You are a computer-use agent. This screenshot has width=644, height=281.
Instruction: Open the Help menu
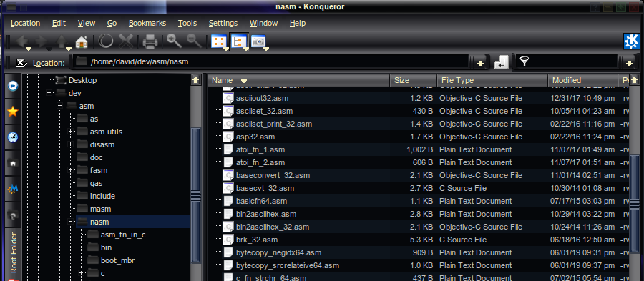(298, 24)
